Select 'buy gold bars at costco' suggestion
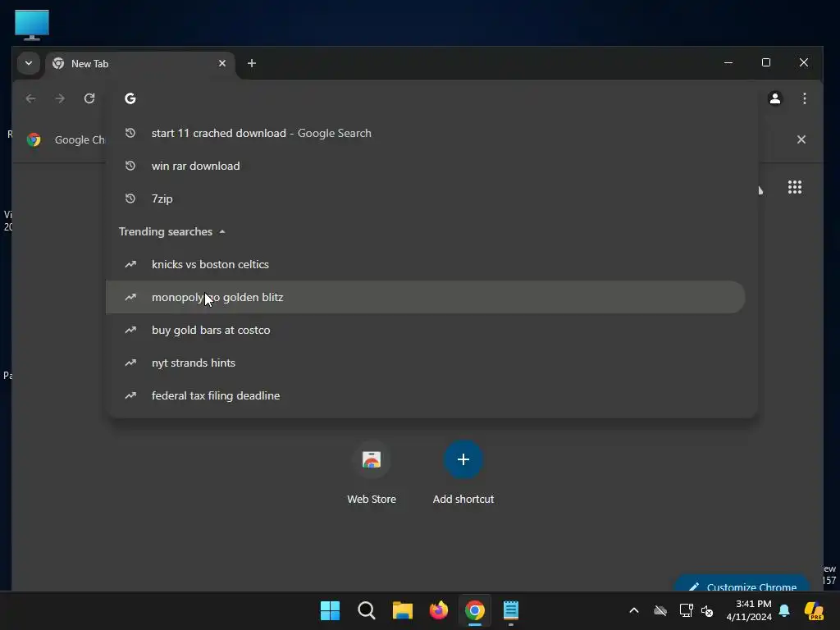The height and width of the screenshot is (630, 840). pyautogui.click(x=426, y=330)
